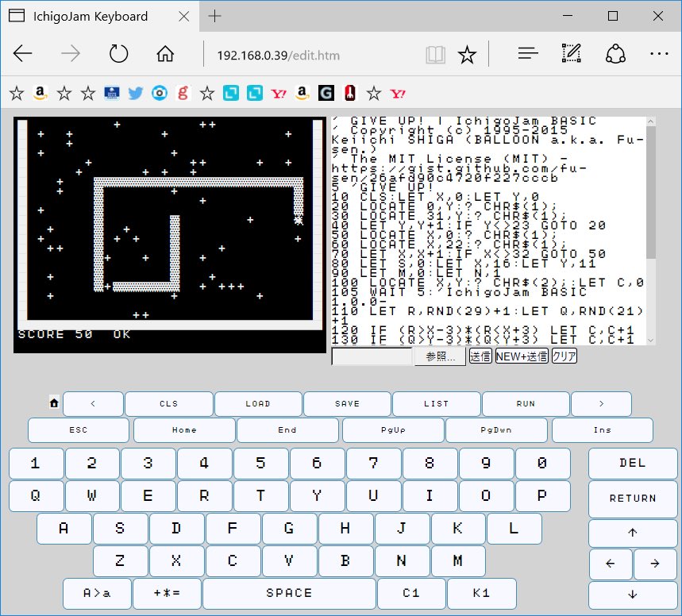Viewport: 682px width, 616px height.
Task: Tap the PgUp key
Action: pyautogui.click(x=393, y=429)
